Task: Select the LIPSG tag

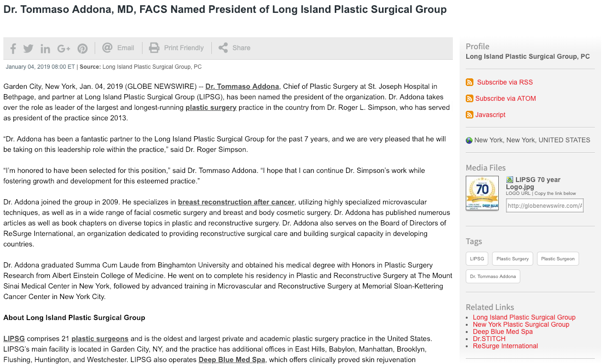Action: coord(477,258)
